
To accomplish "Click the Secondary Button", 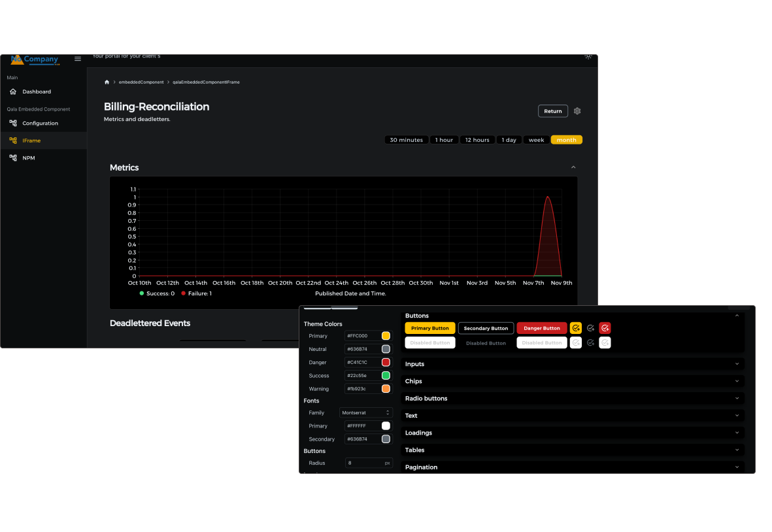I will [x=486, y=328].
